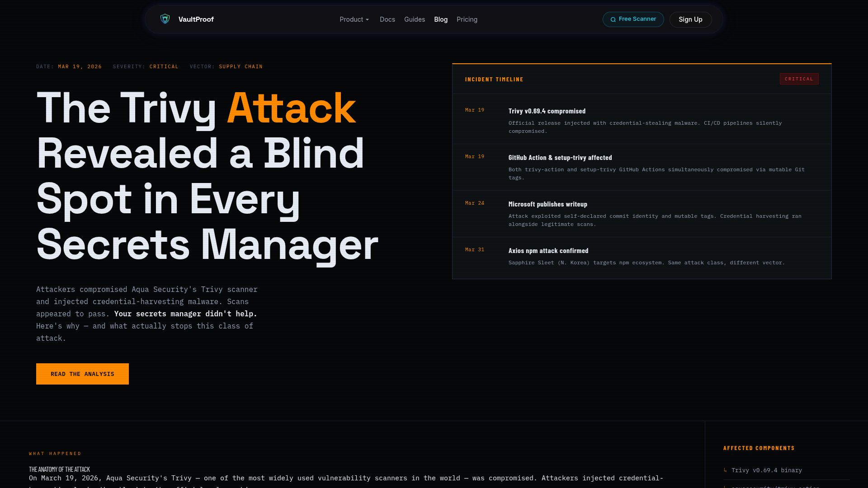
Task: Click the Mar 31 timeline date
Action: [x=475, y=250]
